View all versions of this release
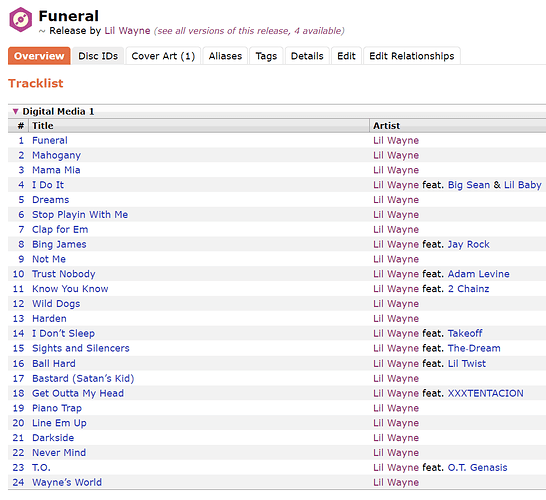Image resolution: width=546 pixels, height=500 pixels. [x=249, y=31]
